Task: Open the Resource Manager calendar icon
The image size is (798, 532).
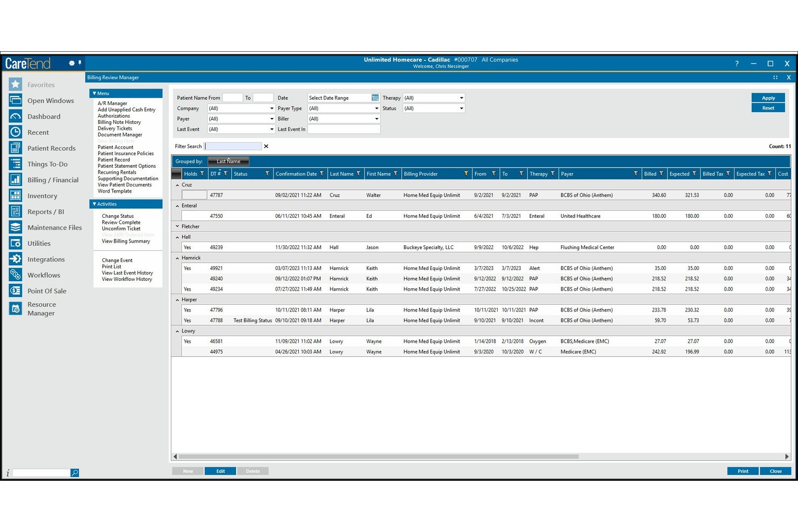Action: point(16,308)
